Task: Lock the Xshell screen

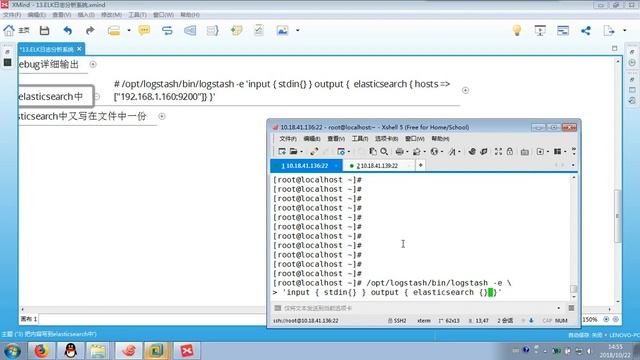Action: [510, 151]
